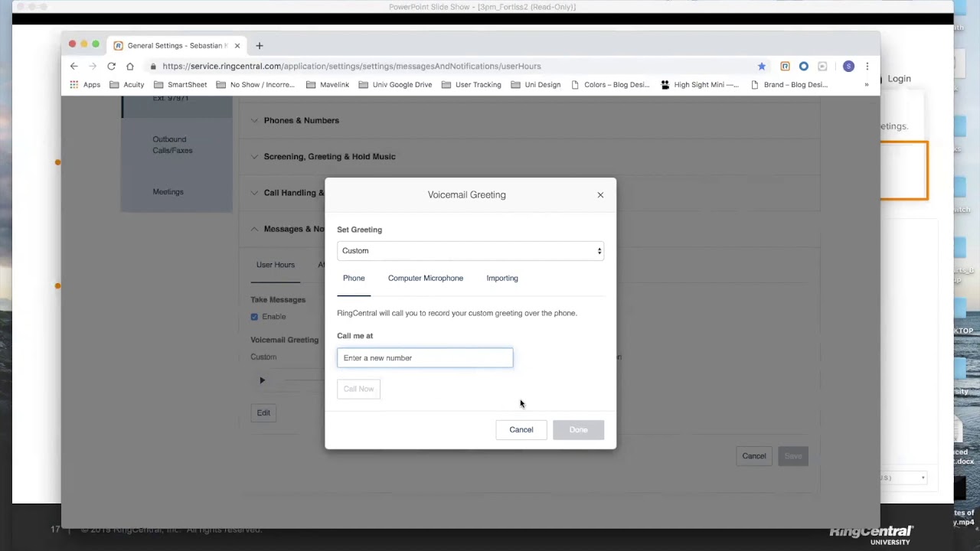Reload the page with the refresh icon

coord(111,67)
